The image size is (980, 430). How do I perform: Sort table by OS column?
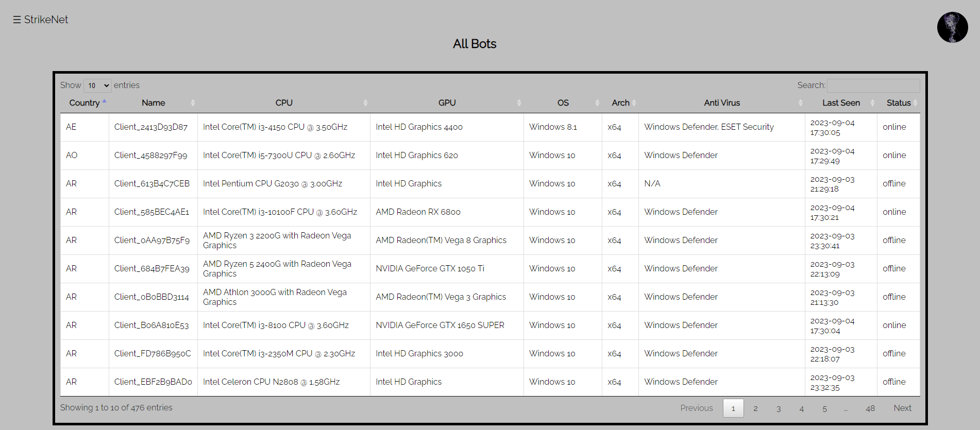(x=563, y=103)
